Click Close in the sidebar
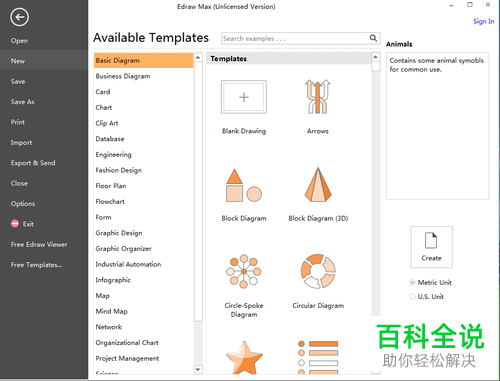Image resolution: width=500 pixels, height=381 pixels. tap(19, 183)
